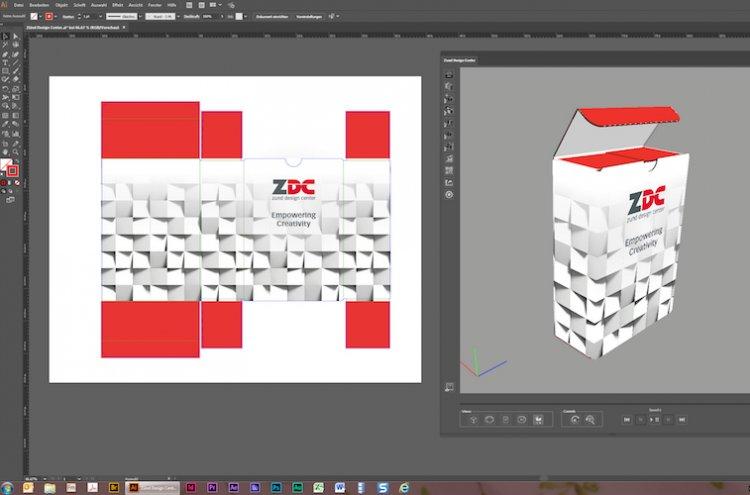Click the Voreinstellungen button

click(309, 16)
